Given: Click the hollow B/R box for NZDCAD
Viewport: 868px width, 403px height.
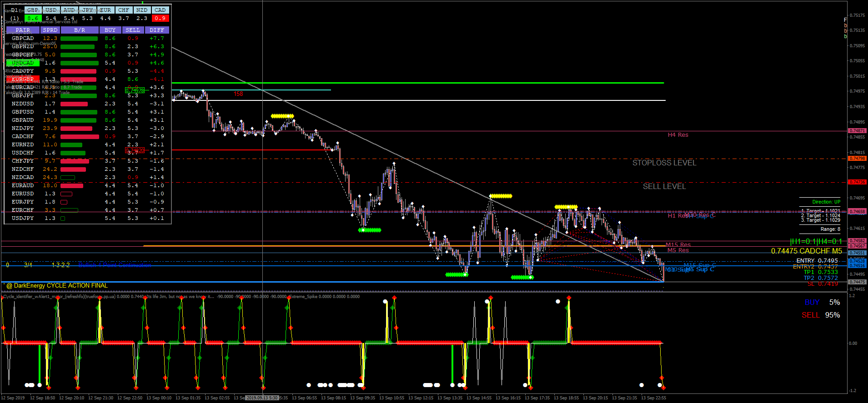Looking at the screenshot, I should coord(68,178).
